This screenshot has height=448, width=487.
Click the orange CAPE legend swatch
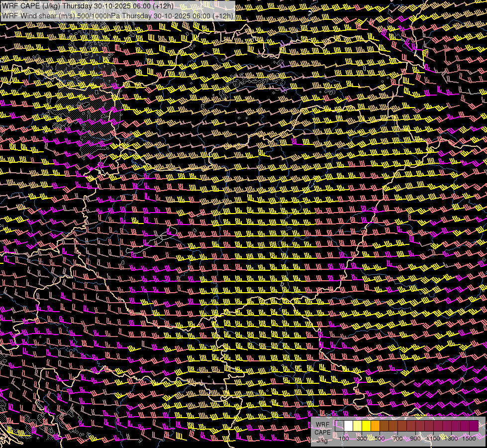375,426
